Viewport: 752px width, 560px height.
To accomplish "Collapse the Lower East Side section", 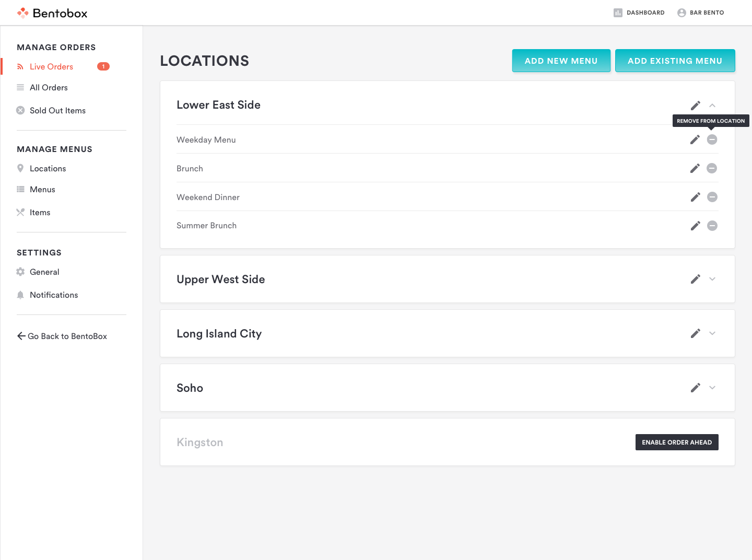I will click(x=712, y=106).
